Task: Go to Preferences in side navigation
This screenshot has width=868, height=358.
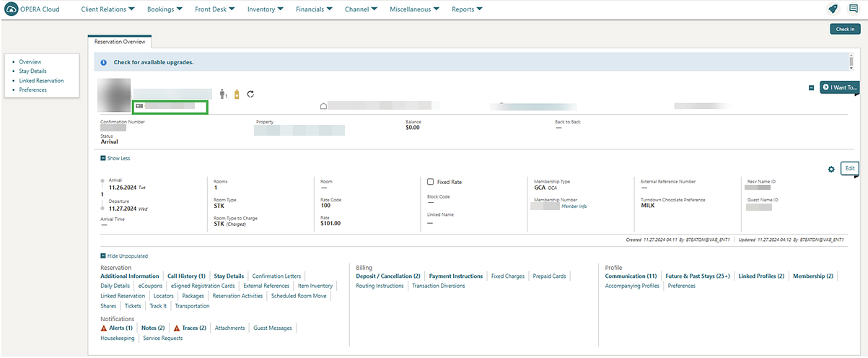Action: (32, 90)
